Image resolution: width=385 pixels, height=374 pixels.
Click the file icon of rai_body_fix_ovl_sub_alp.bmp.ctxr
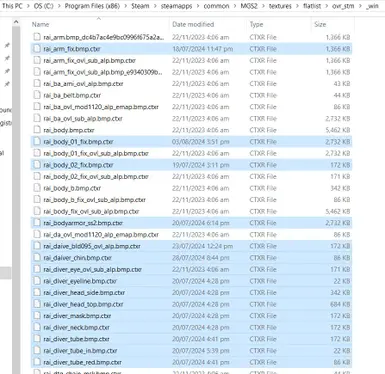[37, 211]
